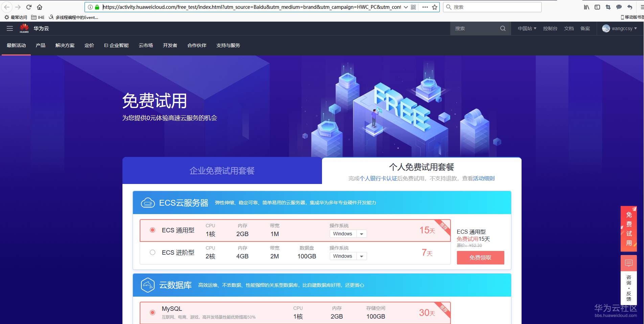Click the 免费领取 button
The image size is (644, 324).
(480, 258)
